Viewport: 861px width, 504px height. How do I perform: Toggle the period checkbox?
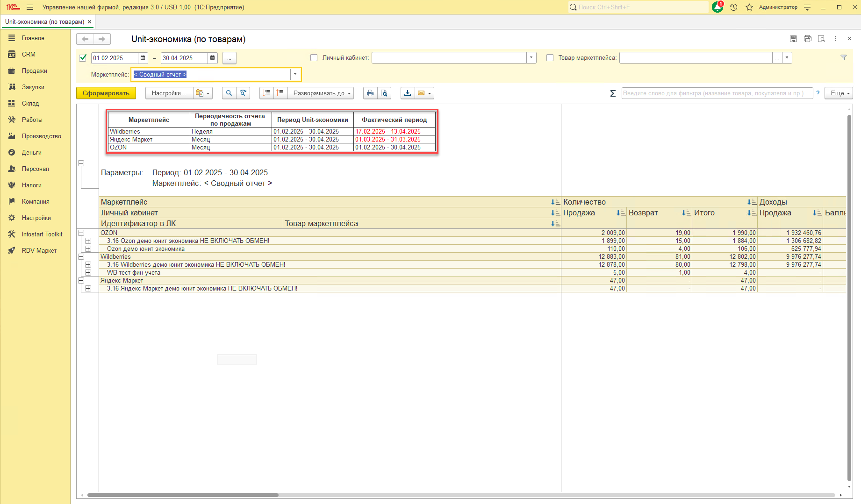point(83,58)
